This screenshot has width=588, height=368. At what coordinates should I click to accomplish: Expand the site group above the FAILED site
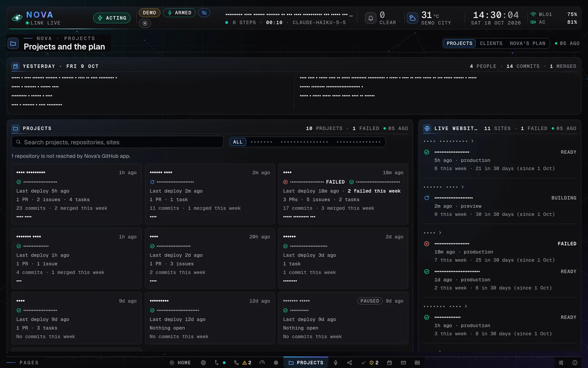[x=432, y=233]
